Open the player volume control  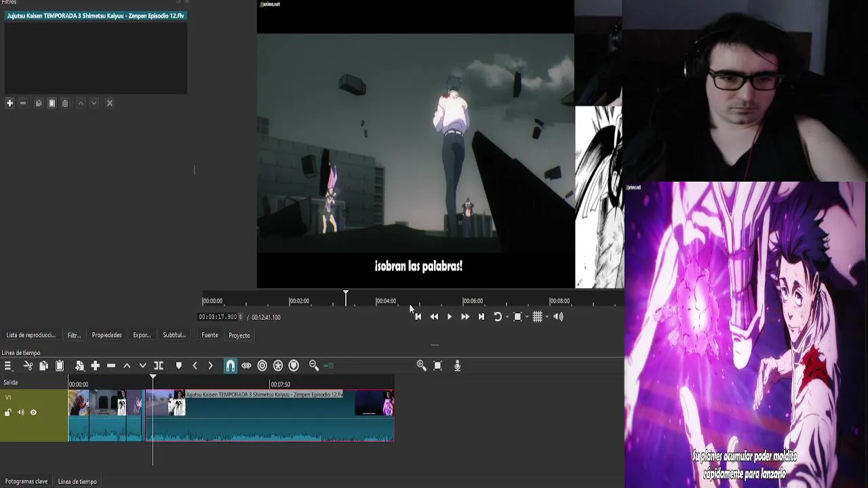click(x=558, y=317)
